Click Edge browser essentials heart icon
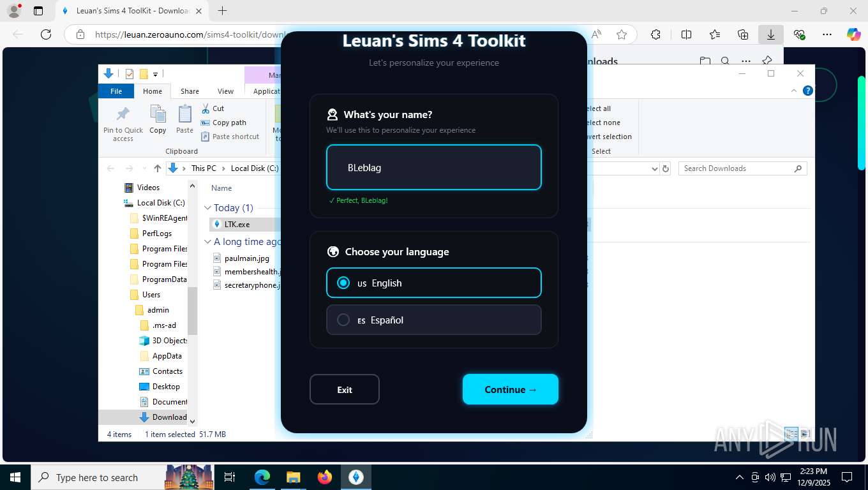 [799, 34]
